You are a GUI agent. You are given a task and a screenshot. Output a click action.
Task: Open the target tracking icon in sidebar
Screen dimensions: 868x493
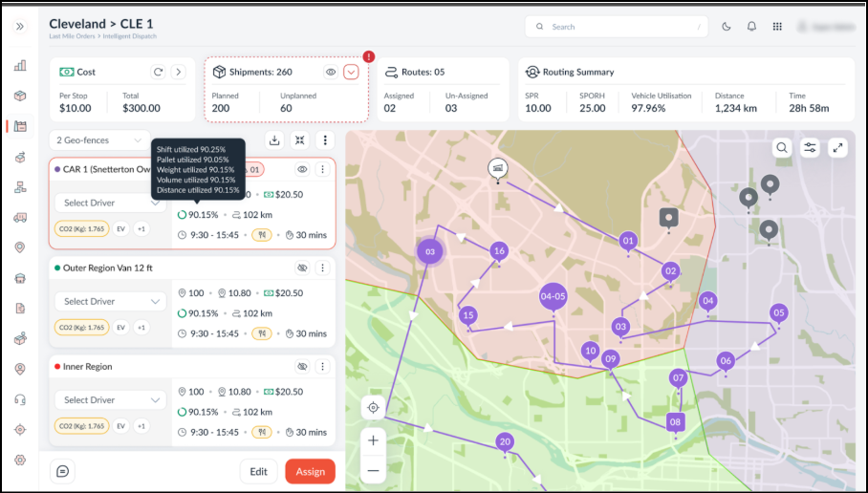(20, 429)
